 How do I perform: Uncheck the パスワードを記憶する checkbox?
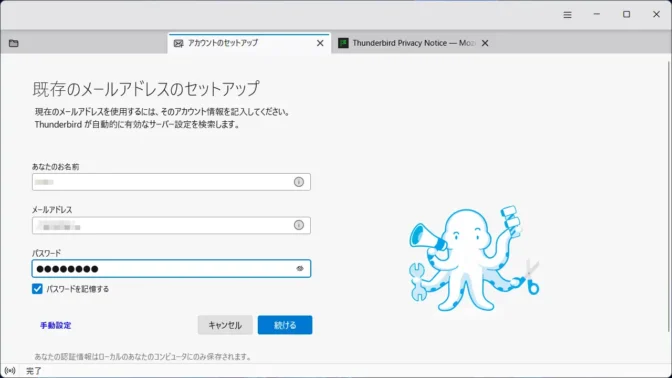click(x=37, y=289)
